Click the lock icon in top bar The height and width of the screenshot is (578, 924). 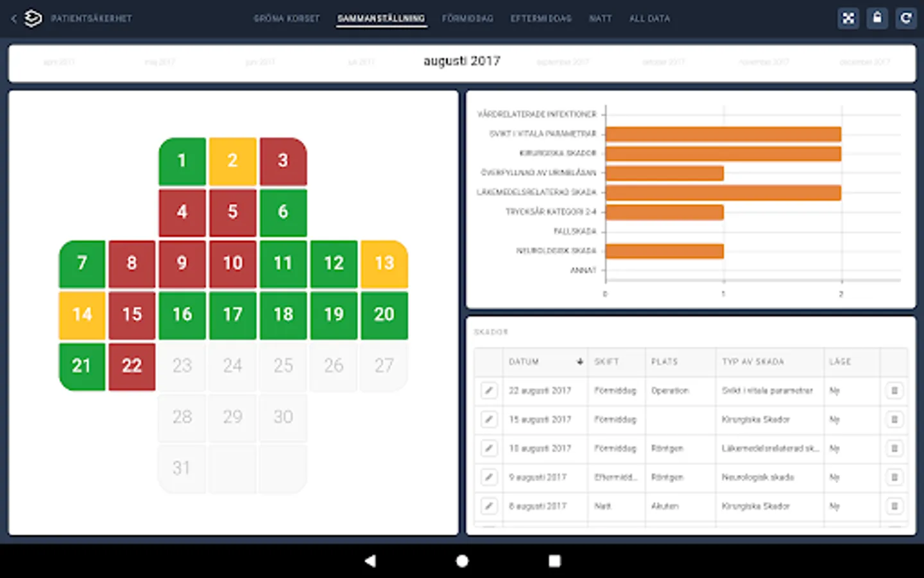(877, 18)
